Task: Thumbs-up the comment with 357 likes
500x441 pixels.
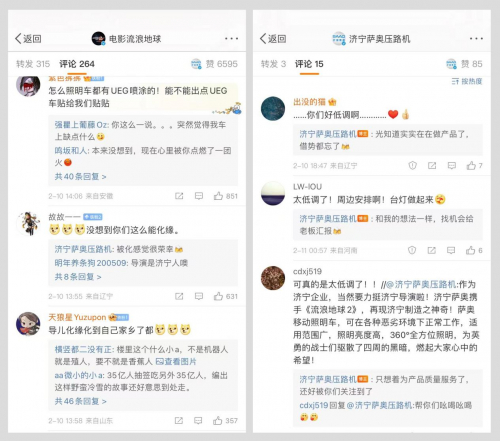Action: (218, 420)
